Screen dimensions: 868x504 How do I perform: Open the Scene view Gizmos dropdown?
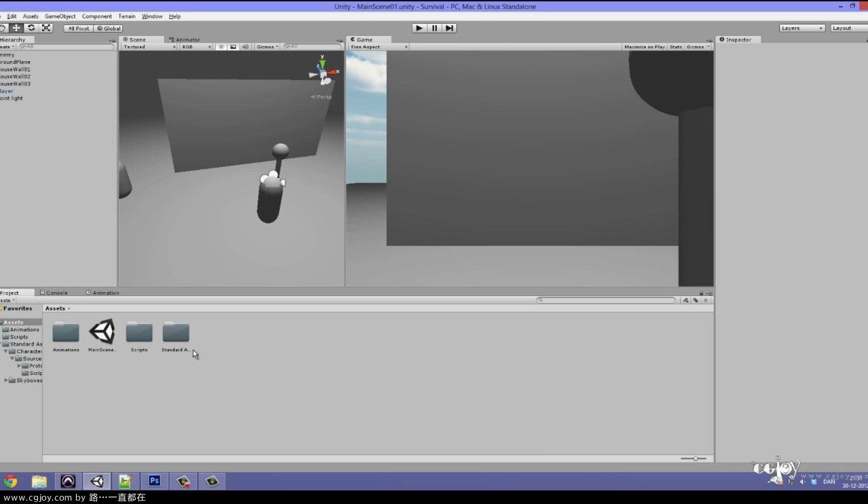pos(267,47)
